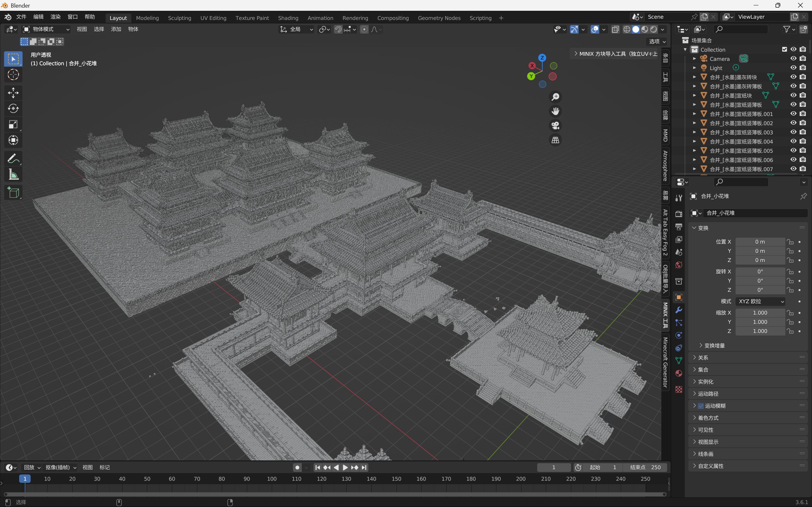Hide the Camera object in outliner
812x507 pixels.
[x=793, y=59]
